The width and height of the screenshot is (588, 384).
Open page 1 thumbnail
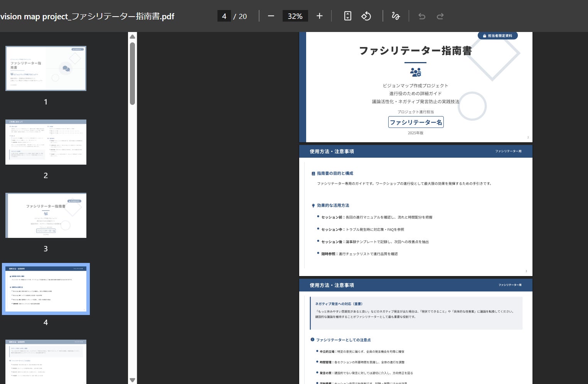pos(45,69)
